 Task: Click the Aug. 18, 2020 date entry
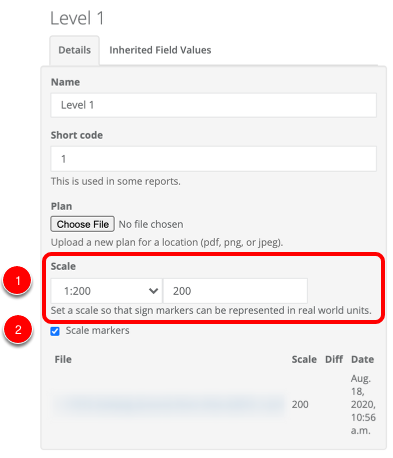[363, 404]
